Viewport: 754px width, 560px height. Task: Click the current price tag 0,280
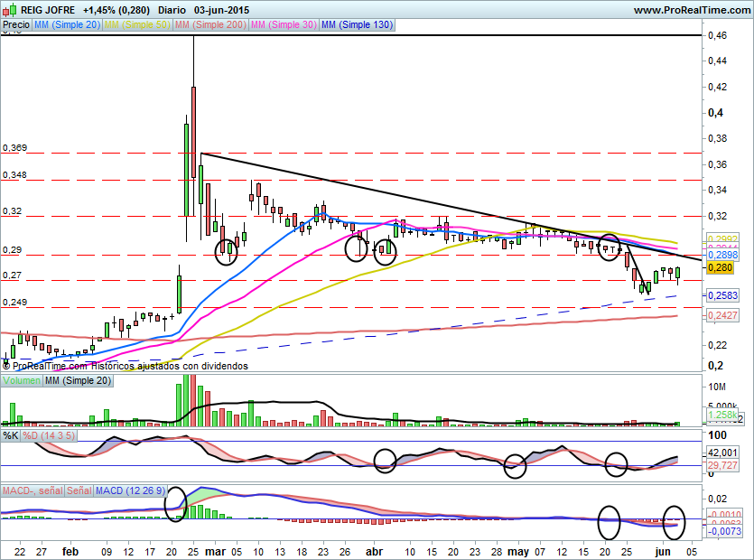coord(721,267)
